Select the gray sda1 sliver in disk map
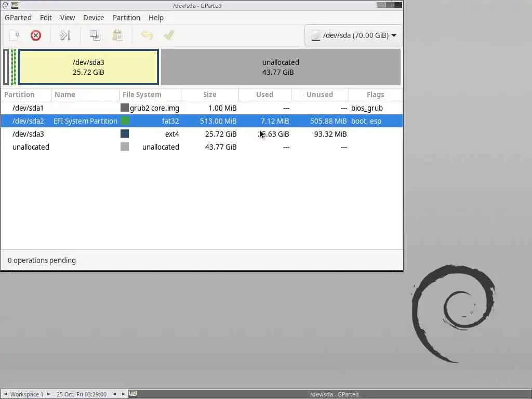The height and width of the screenshot is (399, 532). pos(6,67)
